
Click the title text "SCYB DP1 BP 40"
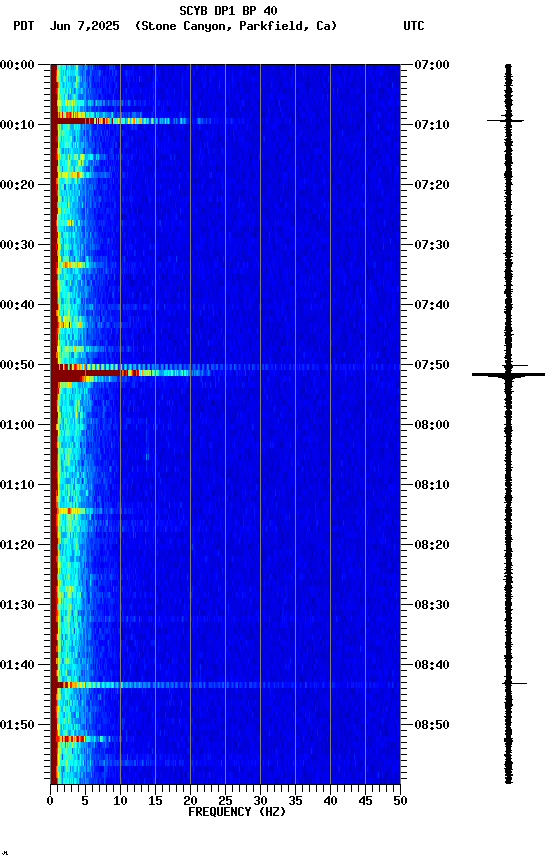[x=228, y=10]
